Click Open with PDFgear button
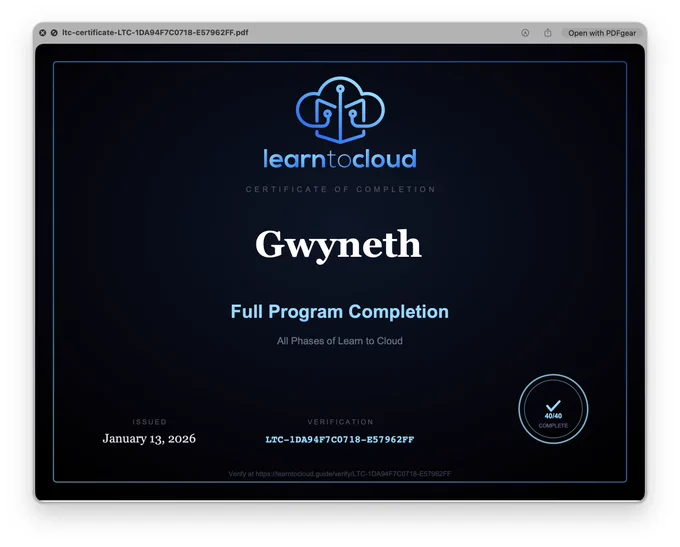This screenshot has height=547, width=680. (602, 33)
